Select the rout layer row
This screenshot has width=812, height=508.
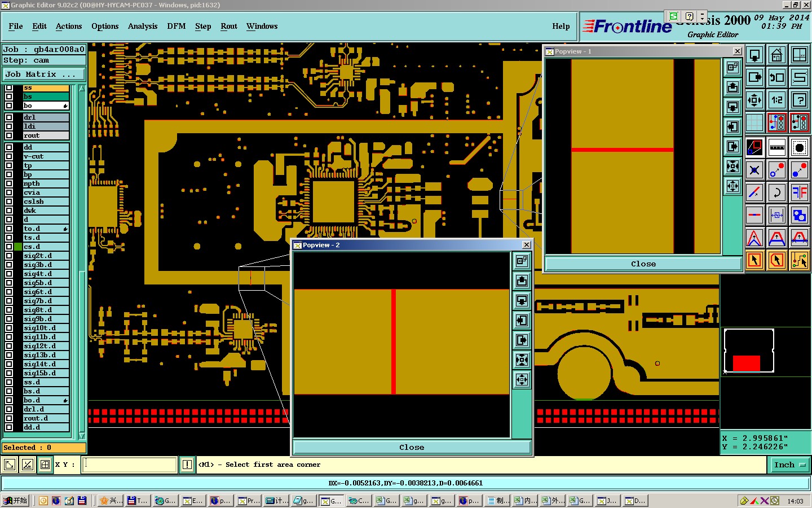pos(46,135)
